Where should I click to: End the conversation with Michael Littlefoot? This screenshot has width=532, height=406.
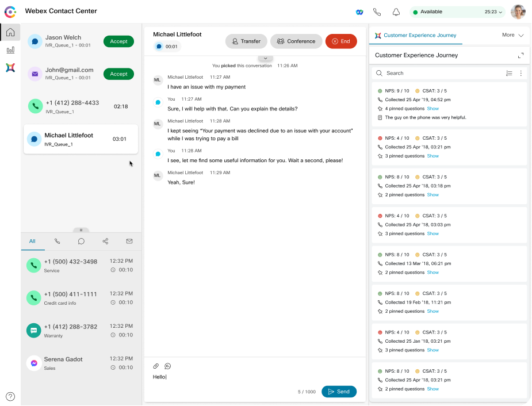341,41
